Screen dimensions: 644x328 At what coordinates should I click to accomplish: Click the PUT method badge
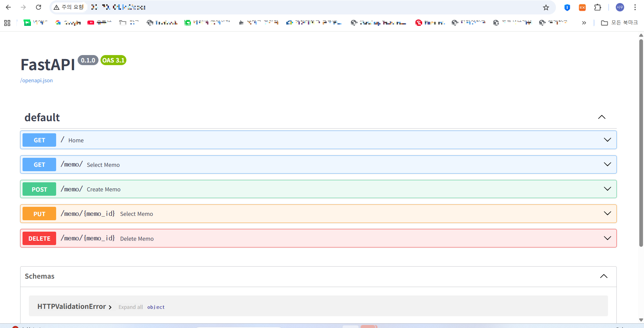(39, 214)
